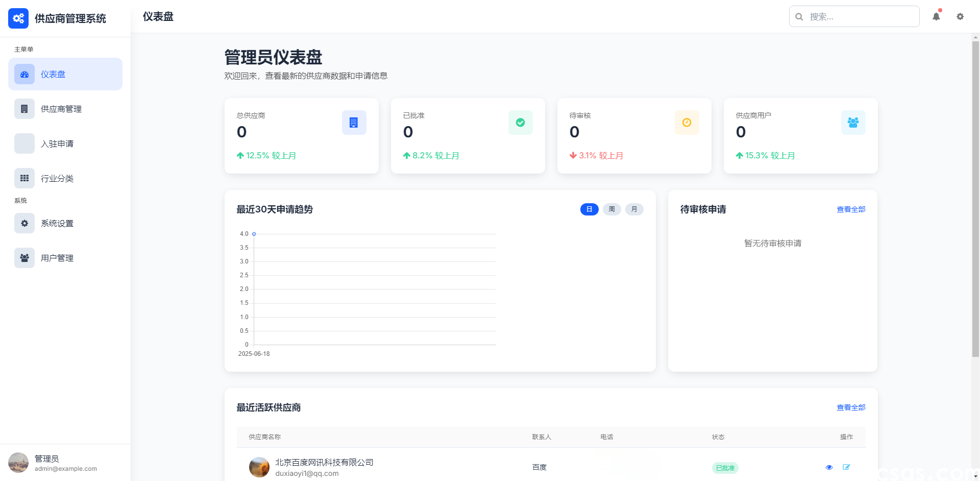Image resolution: width=980 pixels, height=481 pixels.
Task: Click the 管理员 avatar in sidebar footer
Action: (x=18, y=463)
